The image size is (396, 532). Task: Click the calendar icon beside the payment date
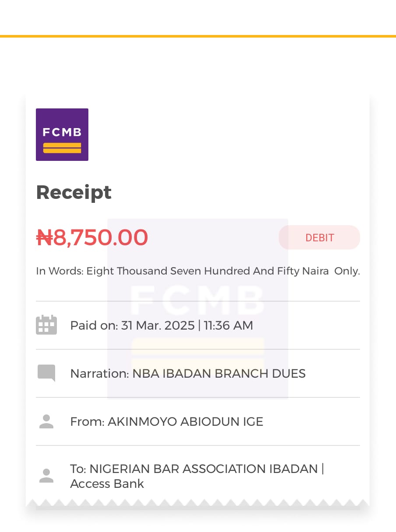(x=46, y=325)
